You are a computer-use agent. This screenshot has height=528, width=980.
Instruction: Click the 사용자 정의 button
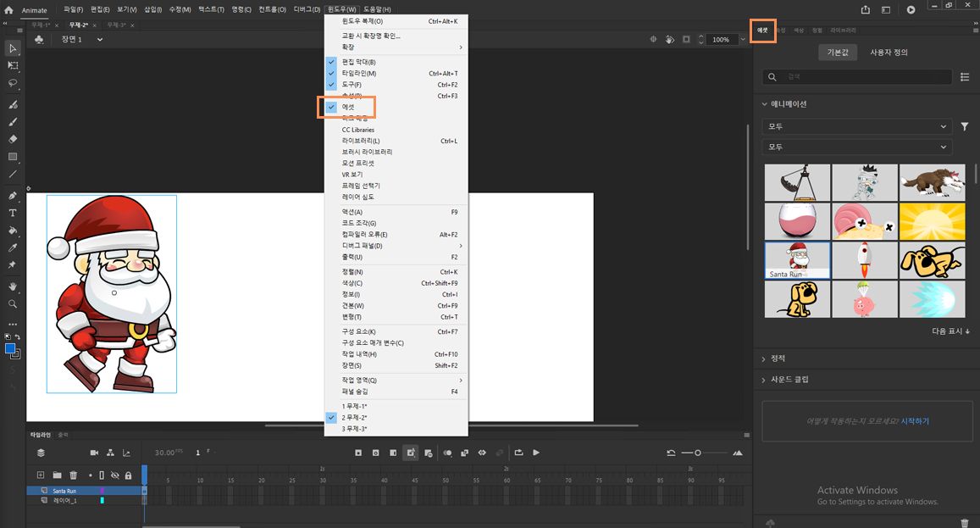tap(889, 53)
